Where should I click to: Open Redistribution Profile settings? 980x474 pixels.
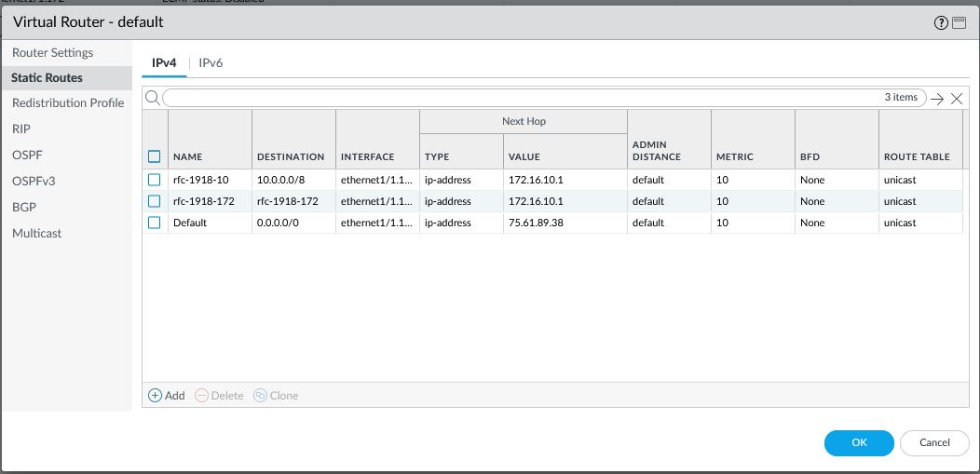point(68,102)
